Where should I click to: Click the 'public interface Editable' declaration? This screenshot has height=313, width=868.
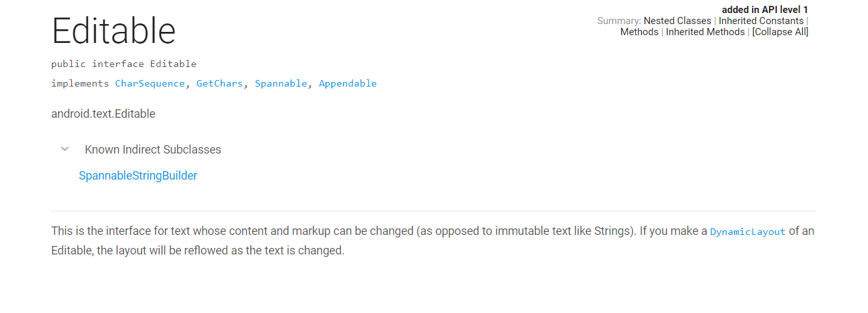[124, 64]
